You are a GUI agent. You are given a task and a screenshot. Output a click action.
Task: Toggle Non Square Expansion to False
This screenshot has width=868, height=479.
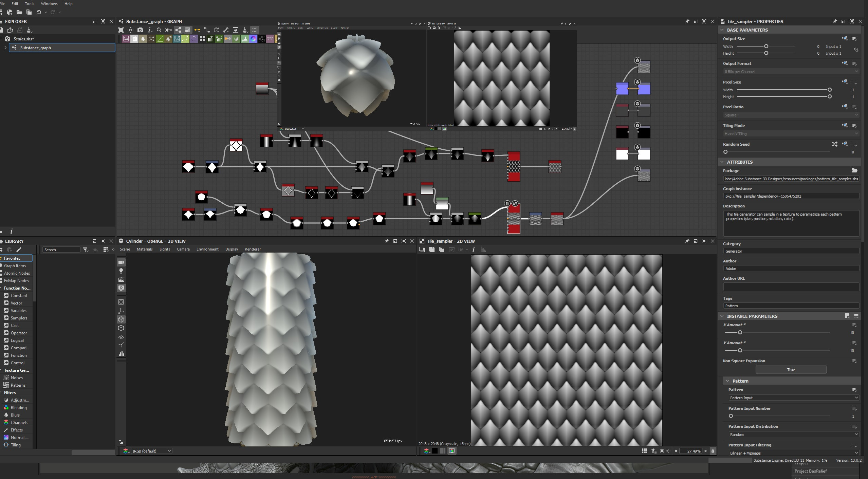click(x=791, y=369)
